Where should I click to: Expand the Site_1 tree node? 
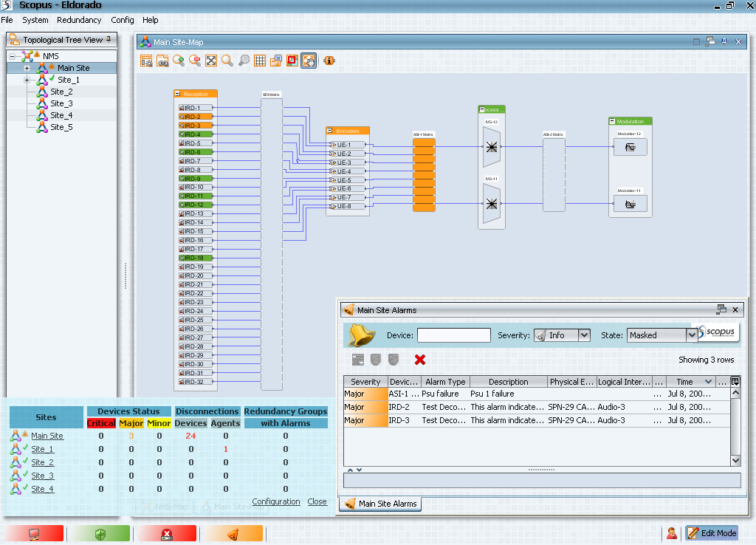(27, 80)
